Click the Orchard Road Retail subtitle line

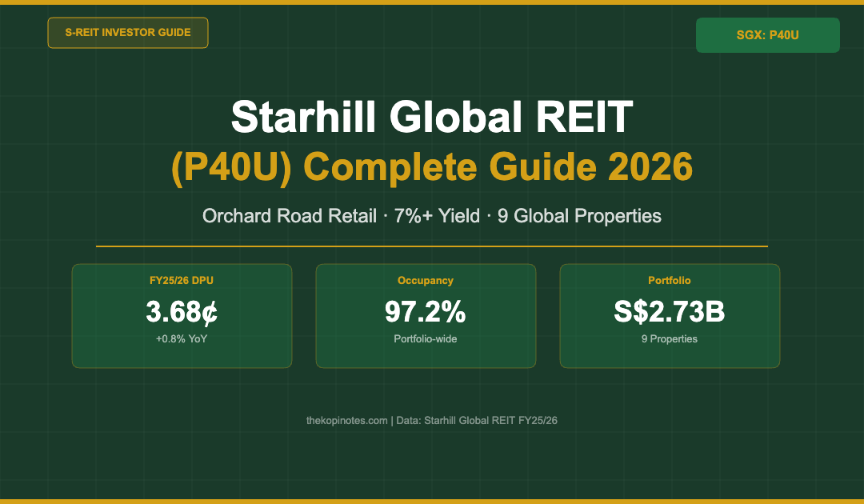432,216
